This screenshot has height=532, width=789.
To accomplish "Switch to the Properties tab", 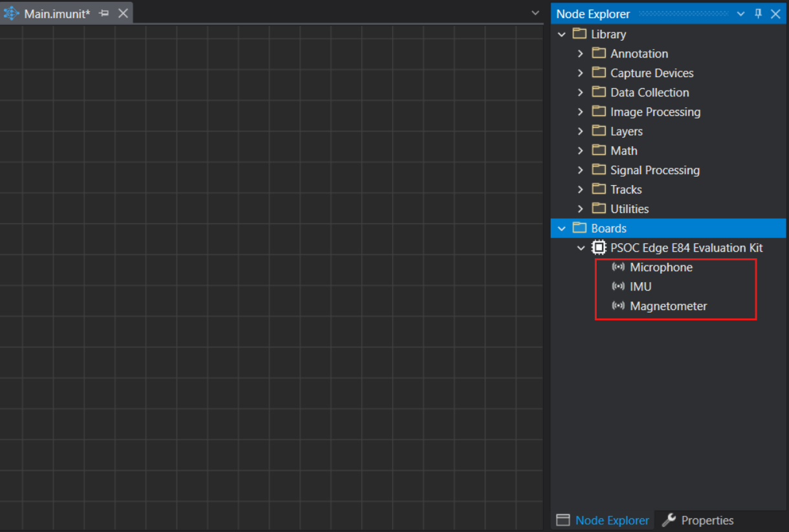I will coord(698,520).
